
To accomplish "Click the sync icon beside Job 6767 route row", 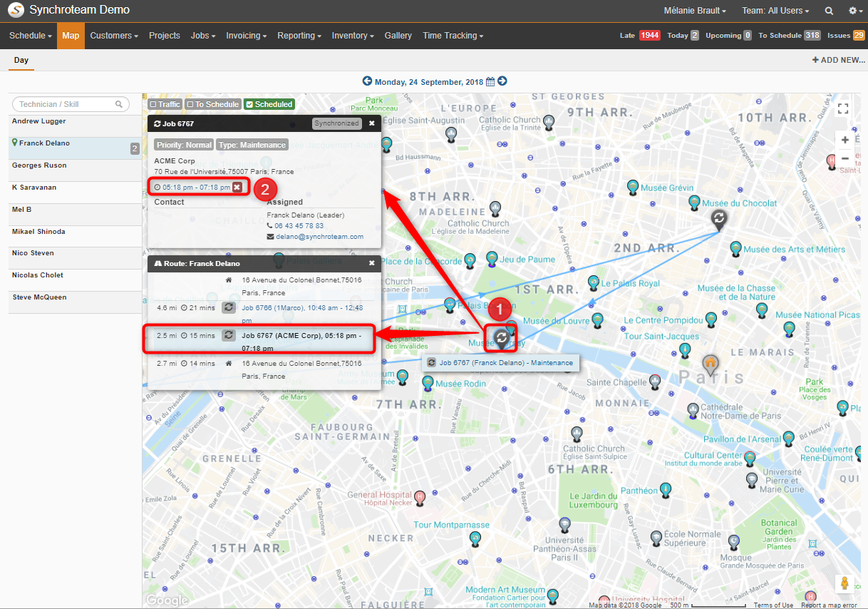I will (229, 335).
